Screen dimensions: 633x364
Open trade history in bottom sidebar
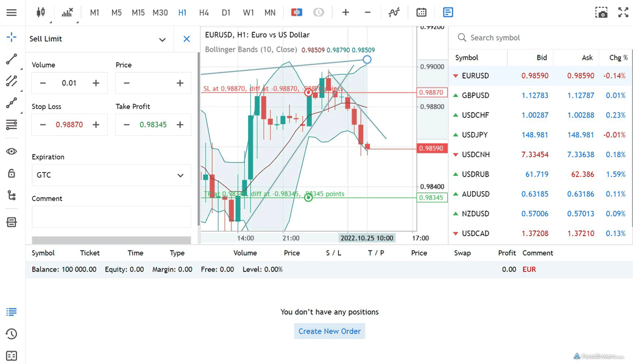click(12, 334)
